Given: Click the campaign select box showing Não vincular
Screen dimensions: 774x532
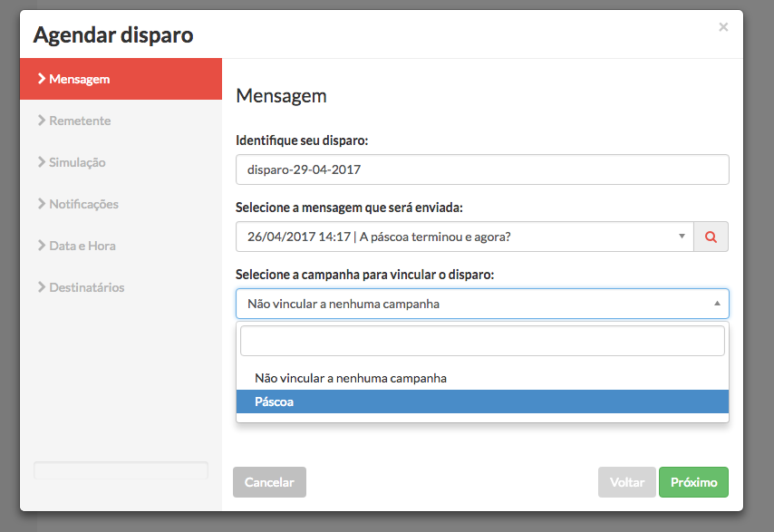Looking at the screenshot, I should 482,304.
